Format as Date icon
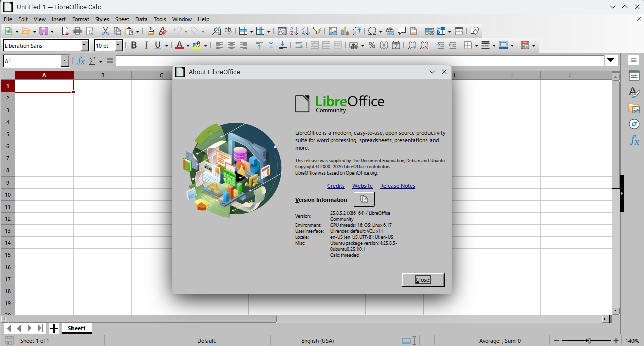The height and width of the screenshot is (346, 644). [x=396, y=45]
